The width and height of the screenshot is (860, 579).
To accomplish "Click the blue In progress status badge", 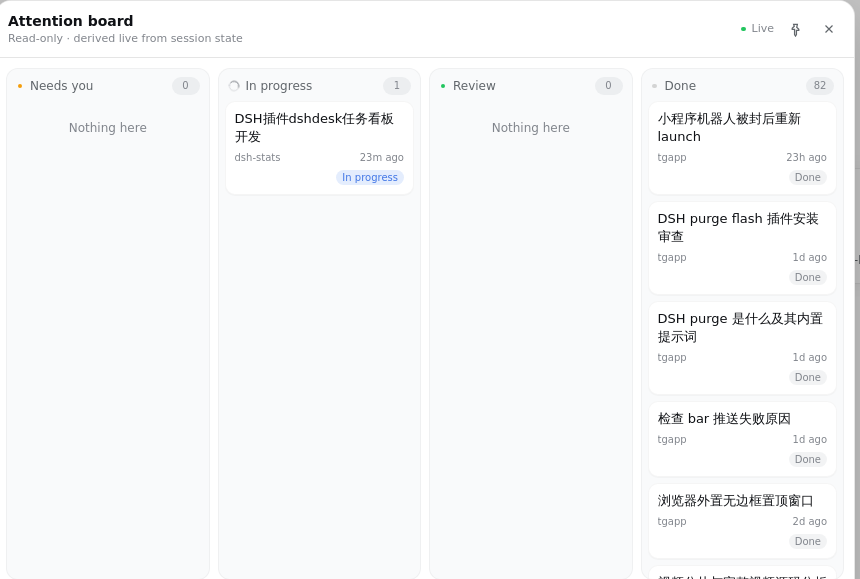I will (x=370, y=177).
